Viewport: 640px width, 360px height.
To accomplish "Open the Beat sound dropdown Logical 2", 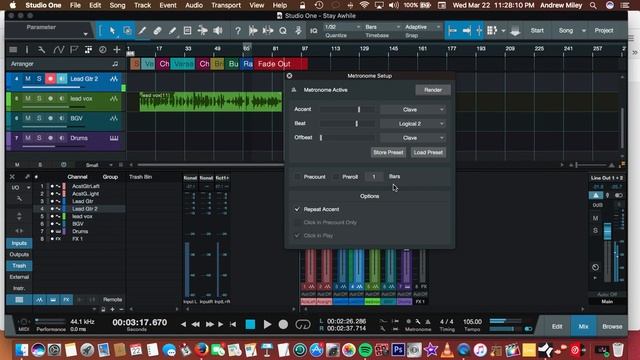I will pos(413,124).
